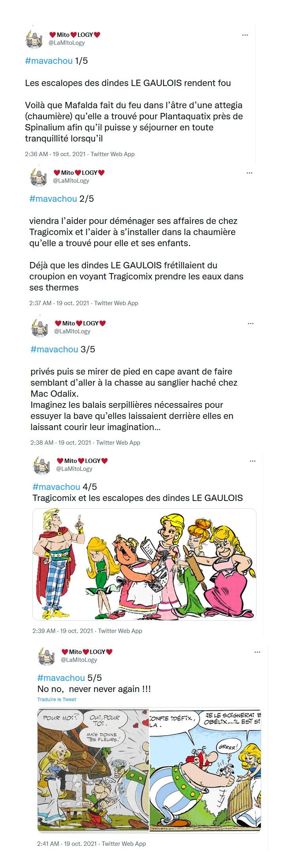Click profile avatar on tweet 3/5
The width and height of the screenshot is (285, 868).
40,327
